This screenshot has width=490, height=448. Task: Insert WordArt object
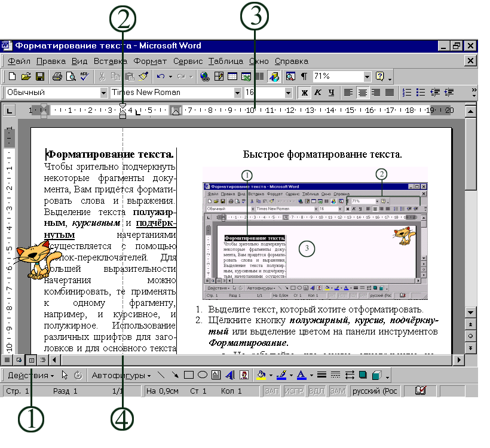point(229,375)
